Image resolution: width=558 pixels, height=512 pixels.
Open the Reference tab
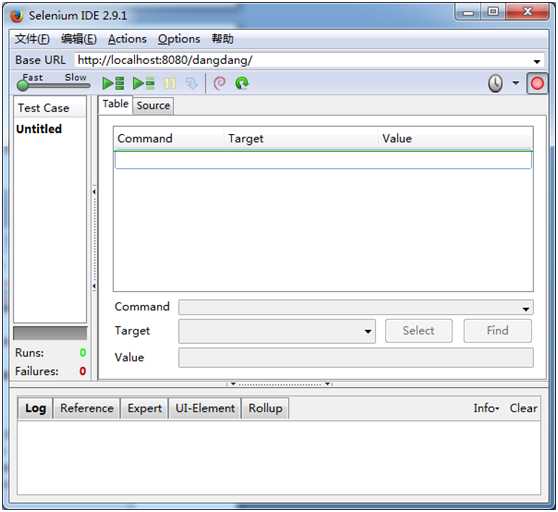coord(87,408)
